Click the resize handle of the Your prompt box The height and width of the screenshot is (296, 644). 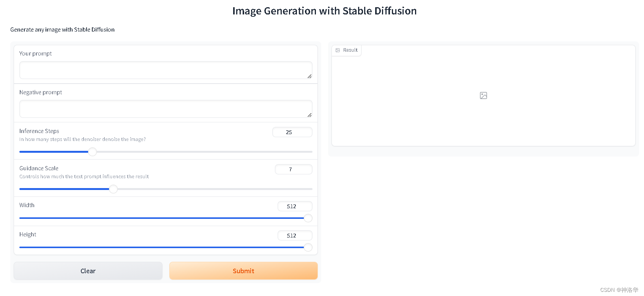tap(309, 76)
